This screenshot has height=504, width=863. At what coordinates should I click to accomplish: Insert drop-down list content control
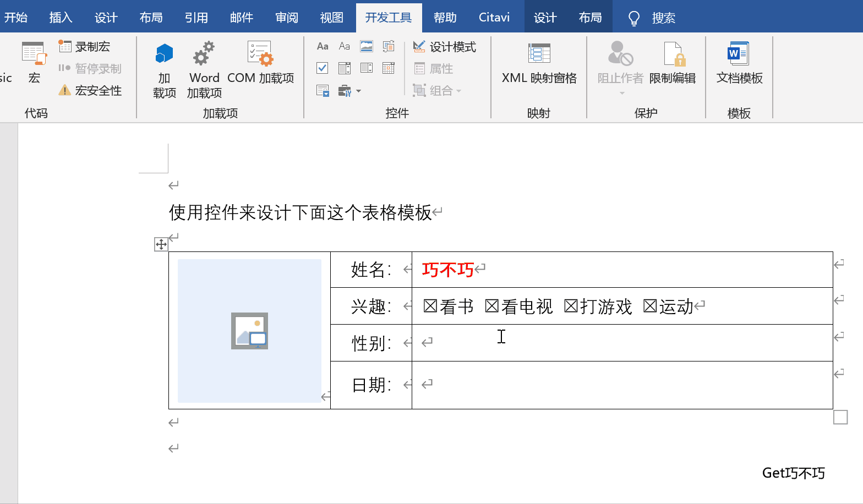point(367,68)
